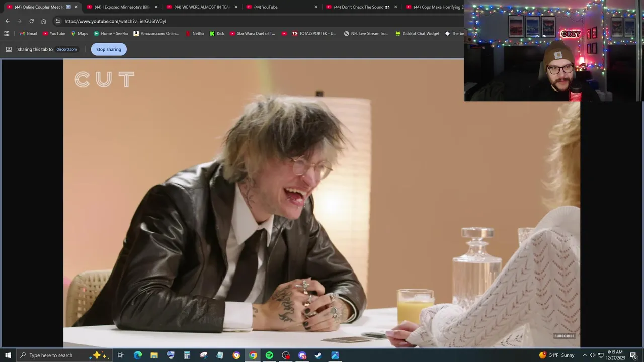Close the WE WERE ALMOST IN TEARS tab
The height and width of the screenshot is (362, 644).
tap(236, 7)
